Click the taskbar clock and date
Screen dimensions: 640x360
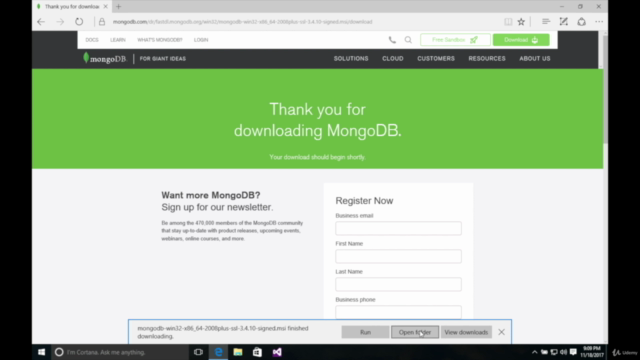592,352
